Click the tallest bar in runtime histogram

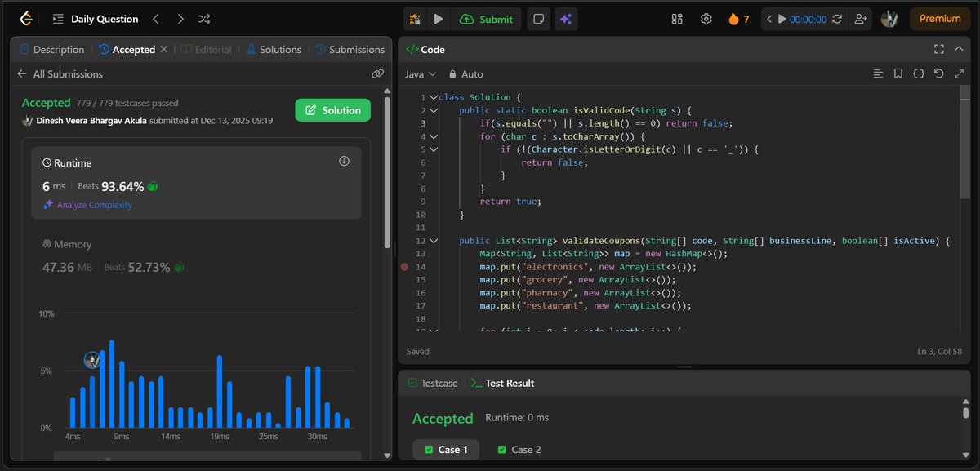click(x=112, y=384)
